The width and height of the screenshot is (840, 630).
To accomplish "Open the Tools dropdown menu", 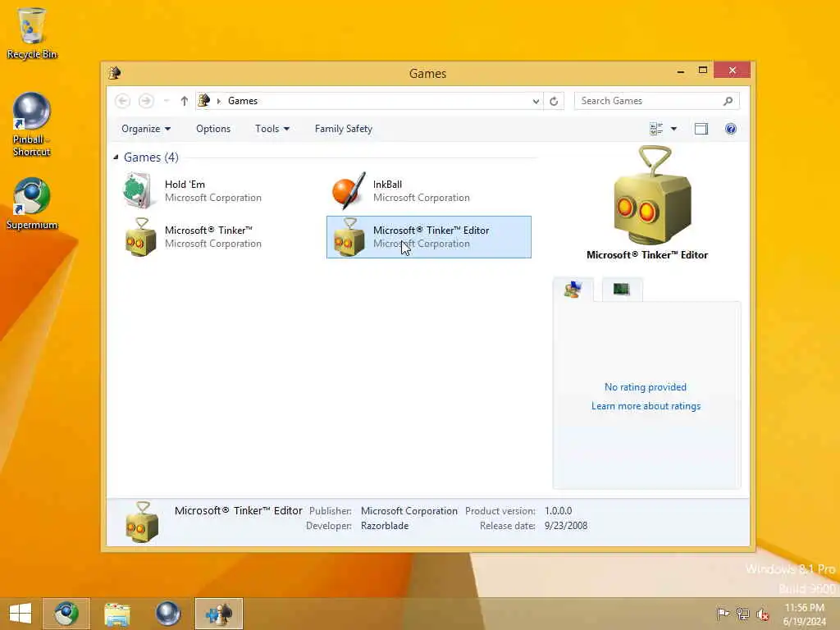I will point(272,129).
